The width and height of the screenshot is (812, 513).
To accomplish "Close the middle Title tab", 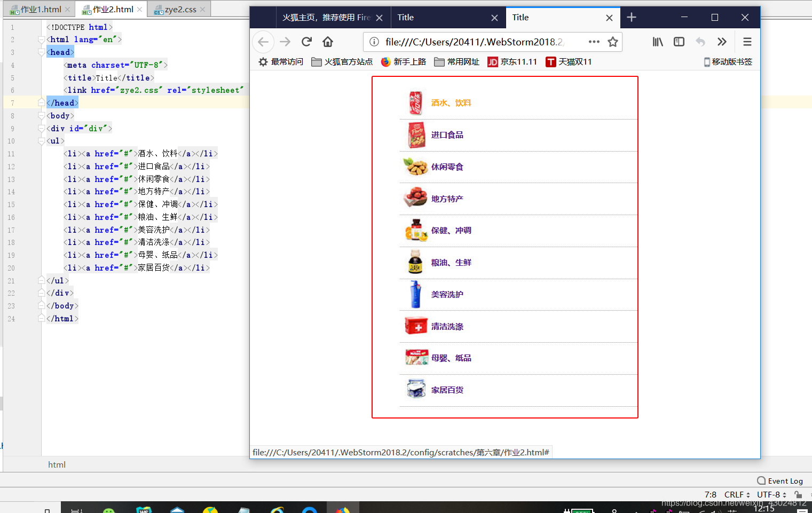I will coord(494,18).
